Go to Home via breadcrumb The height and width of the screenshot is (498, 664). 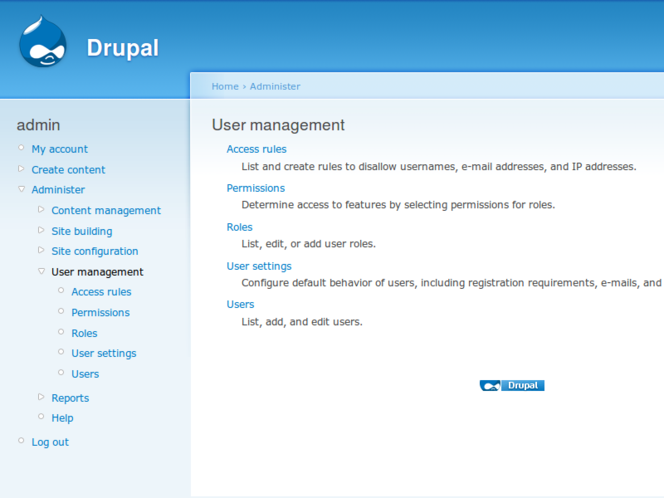(x=224, y=86)
